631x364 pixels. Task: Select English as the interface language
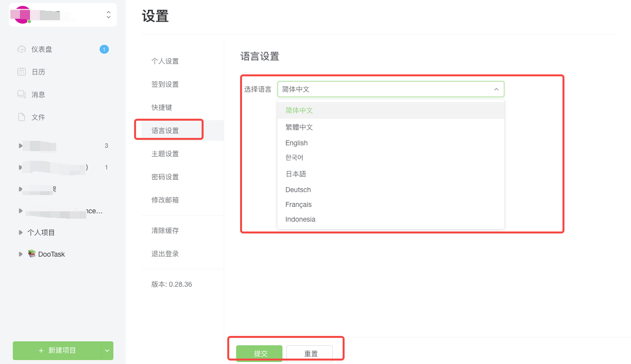tap(296, 142)
